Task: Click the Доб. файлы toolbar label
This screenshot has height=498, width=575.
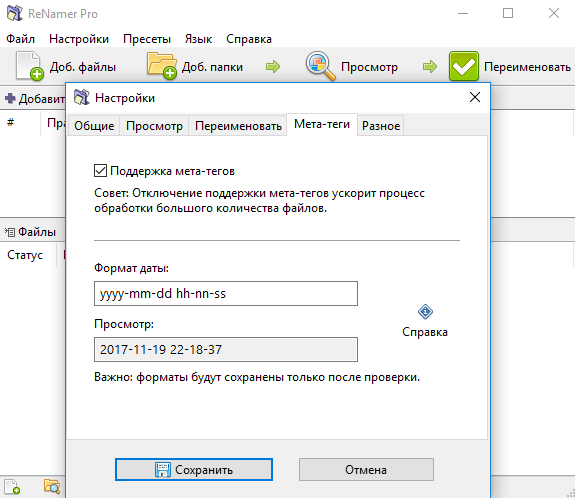Action: pyautogui.click(x=83, y=67)
